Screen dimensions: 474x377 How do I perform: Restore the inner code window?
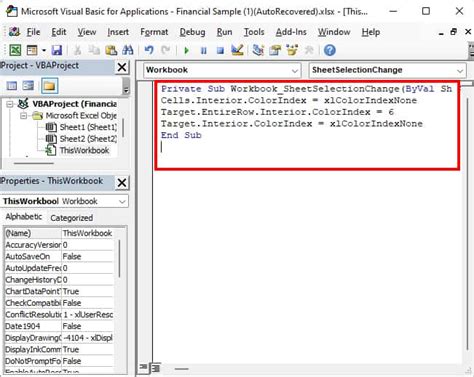[453, 32]
